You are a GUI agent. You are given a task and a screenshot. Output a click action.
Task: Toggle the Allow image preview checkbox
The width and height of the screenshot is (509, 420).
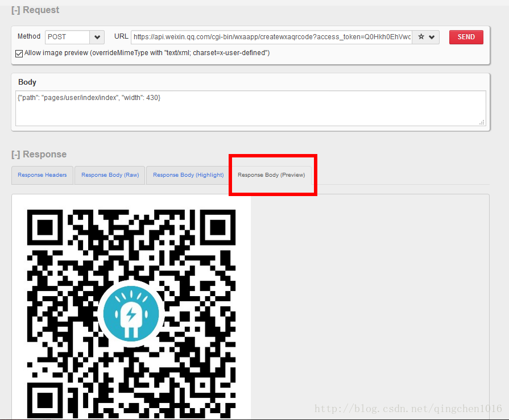19,53
